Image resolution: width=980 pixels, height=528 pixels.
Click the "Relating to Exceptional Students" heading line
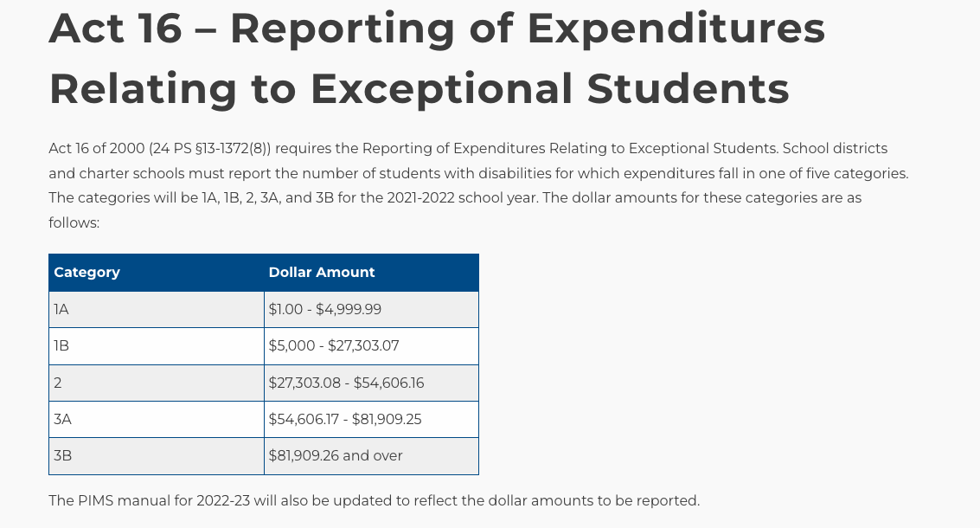click(x=419, y=88)
